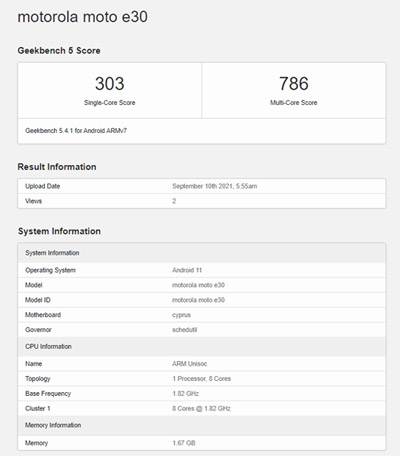Select the 'ARM Unisoc' value
This screenshot has height=456, width=400.
tap(189, 364)
